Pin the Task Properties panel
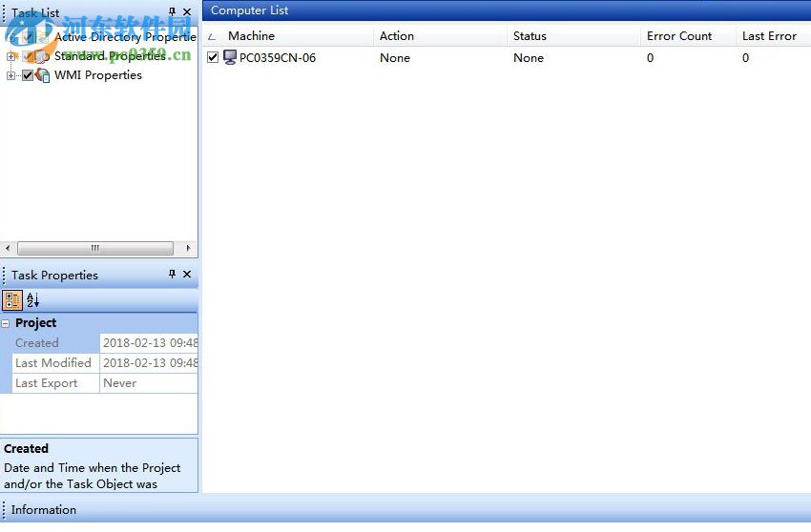Image resolution: width=811 pixels, height=532 pixels. (173, 274)
